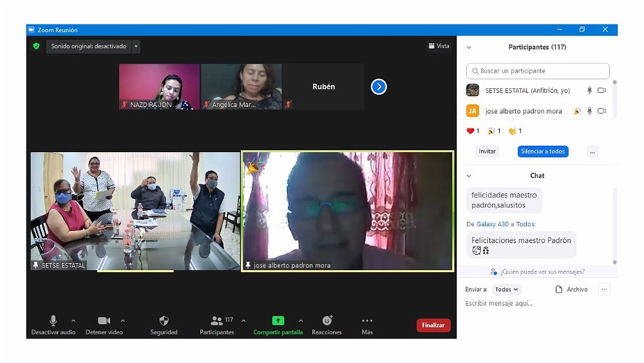This screenshot has width=644, height=363.
Task: Open the Más three-dots menu
Action: click(367, 320)
